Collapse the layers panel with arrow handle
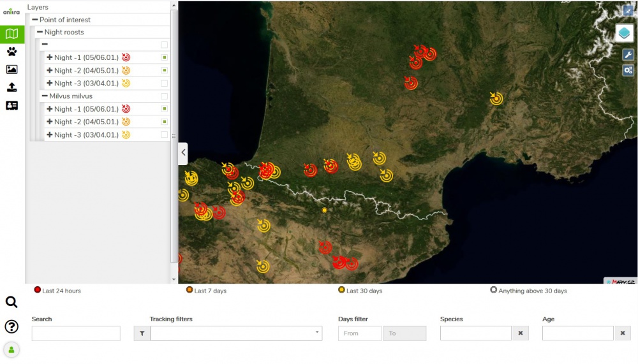The image size is (638, 364). tap(183, 152)
